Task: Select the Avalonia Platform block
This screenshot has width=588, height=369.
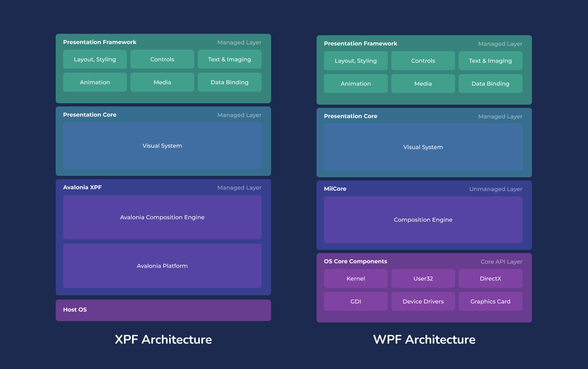Action: pyautogui.click(x=162, y=266)
